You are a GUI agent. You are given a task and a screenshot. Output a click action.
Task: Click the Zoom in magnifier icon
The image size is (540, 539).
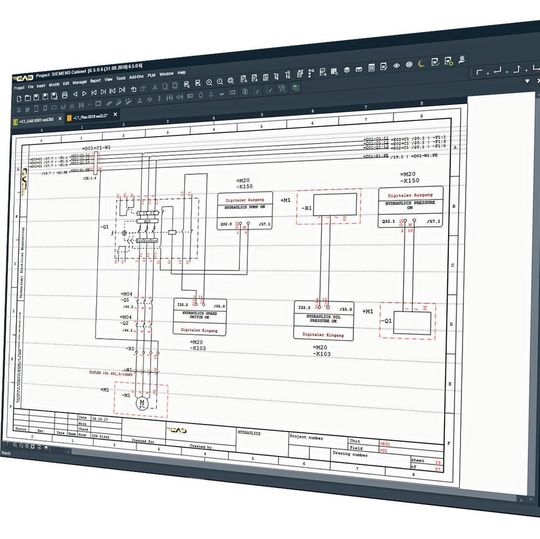point(209,82)
